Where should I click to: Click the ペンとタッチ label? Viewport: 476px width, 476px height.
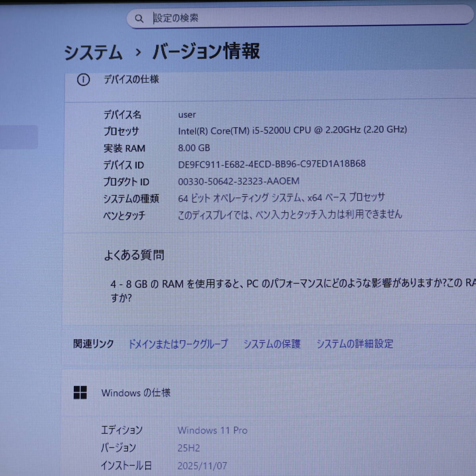click(124, 216)
